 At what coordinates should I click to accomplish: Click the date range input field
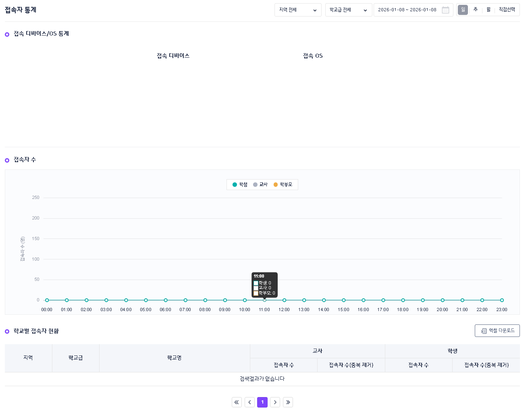tap(407, 10)
